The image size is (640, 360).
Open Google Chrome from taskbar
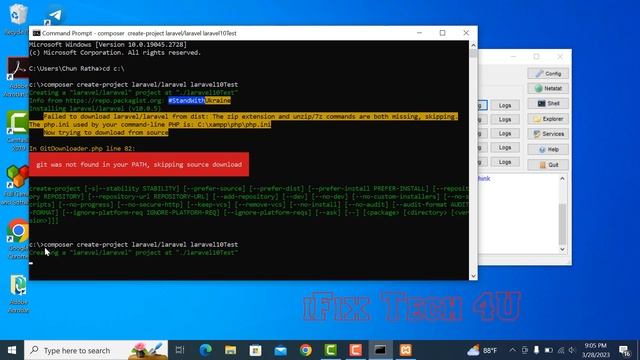click(306, 350)
